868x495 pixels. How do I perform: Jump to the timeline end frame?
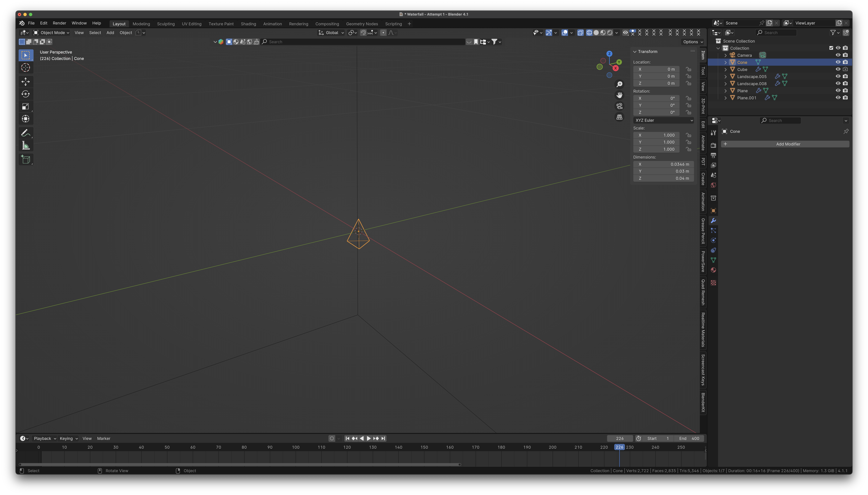(x=383, y=439)
